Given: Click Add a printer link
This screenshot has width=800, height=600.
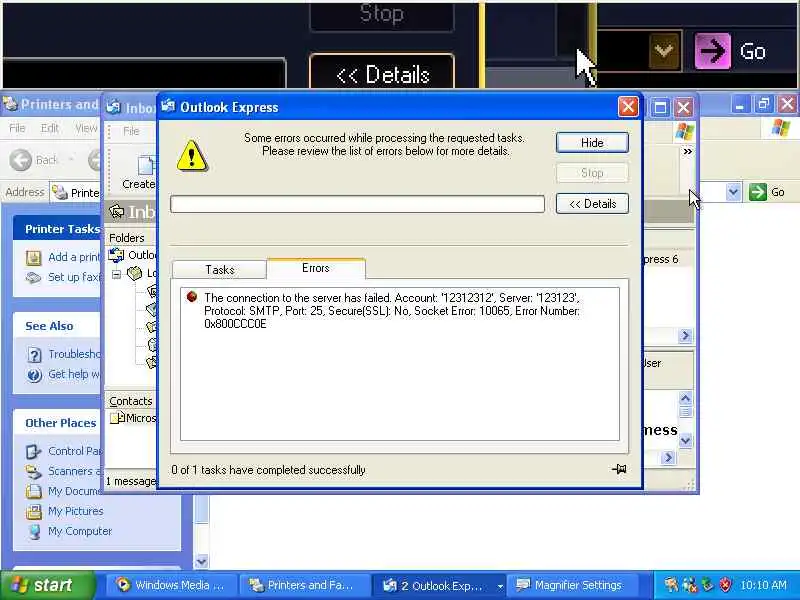Looking at the screenshot, I should [74, 257].
